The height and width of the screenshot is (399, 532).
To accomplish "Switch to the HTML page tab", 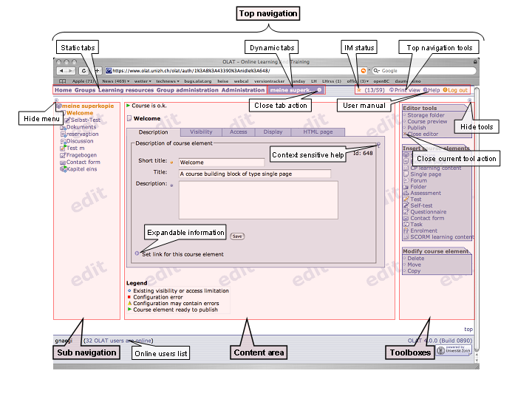I will point(318,132).
